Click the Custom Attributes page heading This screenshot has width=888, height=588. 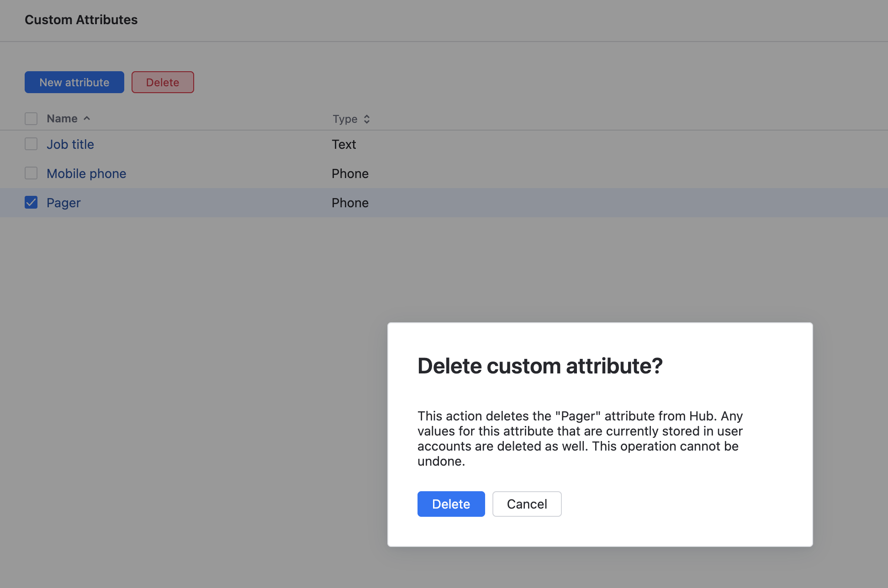click(x=81, y=20)
